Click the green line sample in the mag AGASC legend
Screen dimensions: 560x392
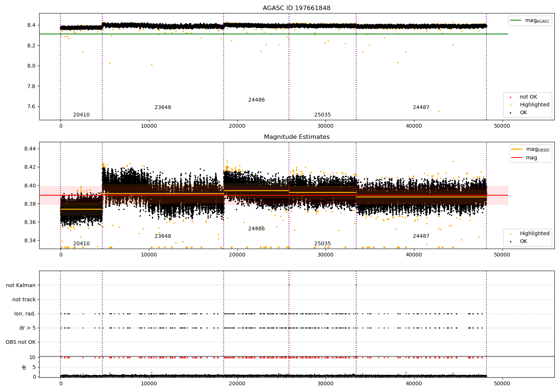pyautogui.click(x=516, y=21)
